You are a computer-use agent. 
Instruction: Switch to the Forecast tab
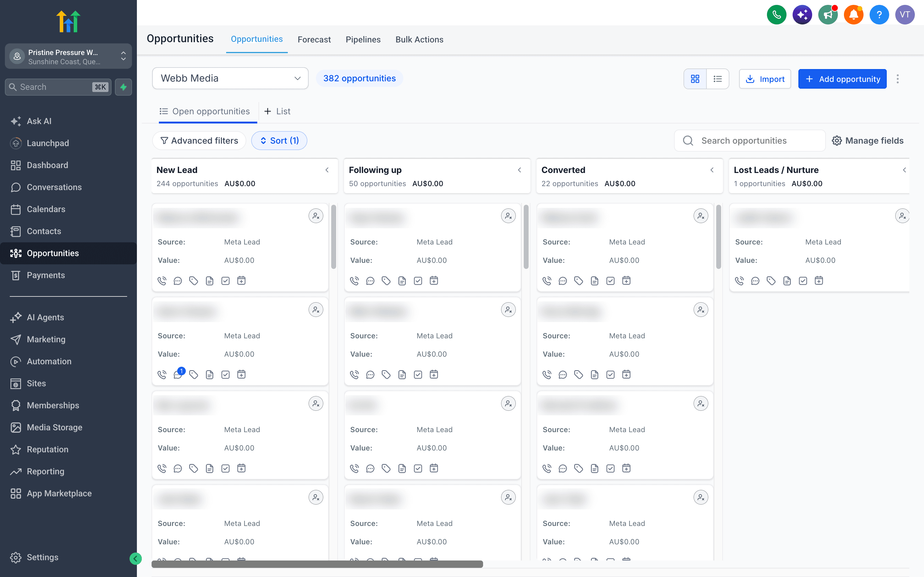pyautogui.click(x=314, y=39)
